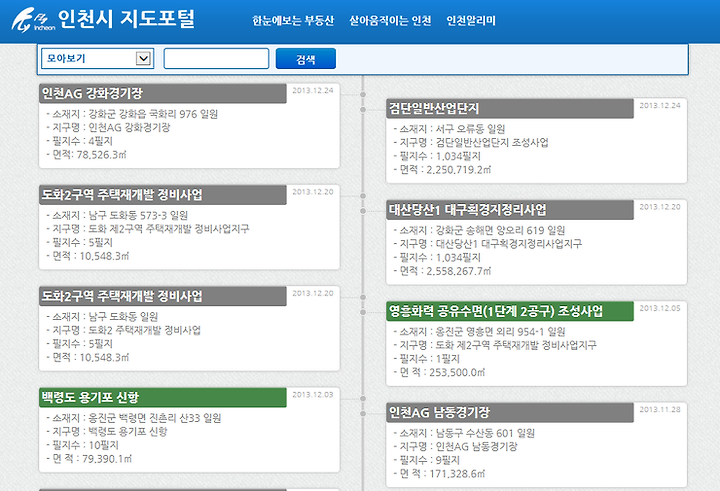Open 인천AG 남동경기장 card title
The height and width of the screenshot is (491, 720).
click(510, 413)
